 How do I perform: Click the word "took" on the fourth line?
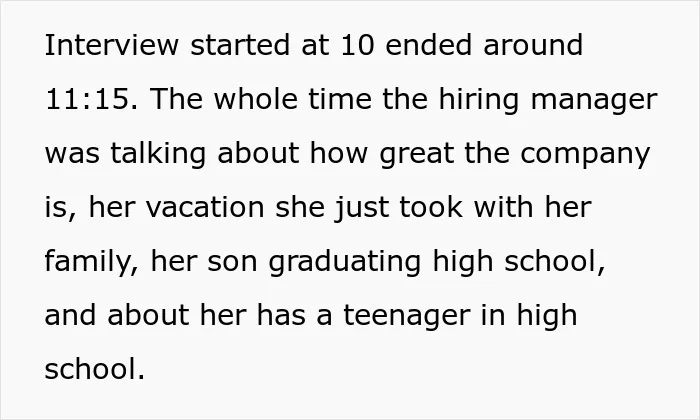coord(431,208)
